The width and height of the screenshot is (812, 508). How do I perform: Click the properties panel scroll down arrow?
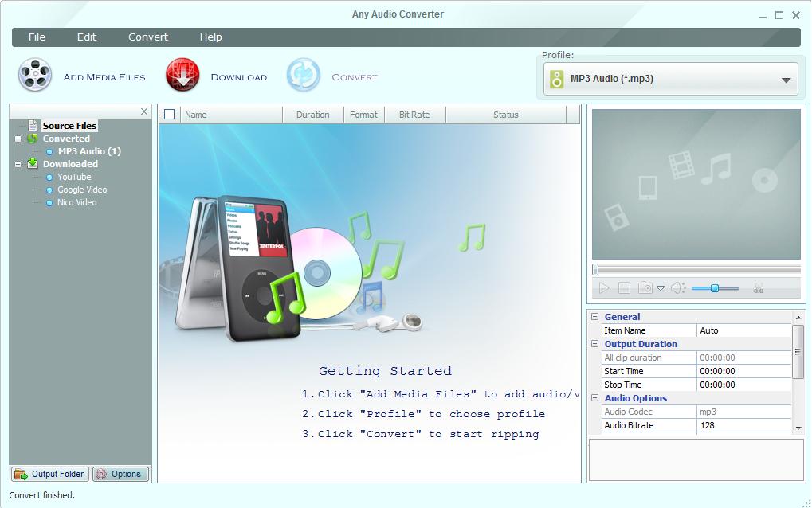(798, 428)
